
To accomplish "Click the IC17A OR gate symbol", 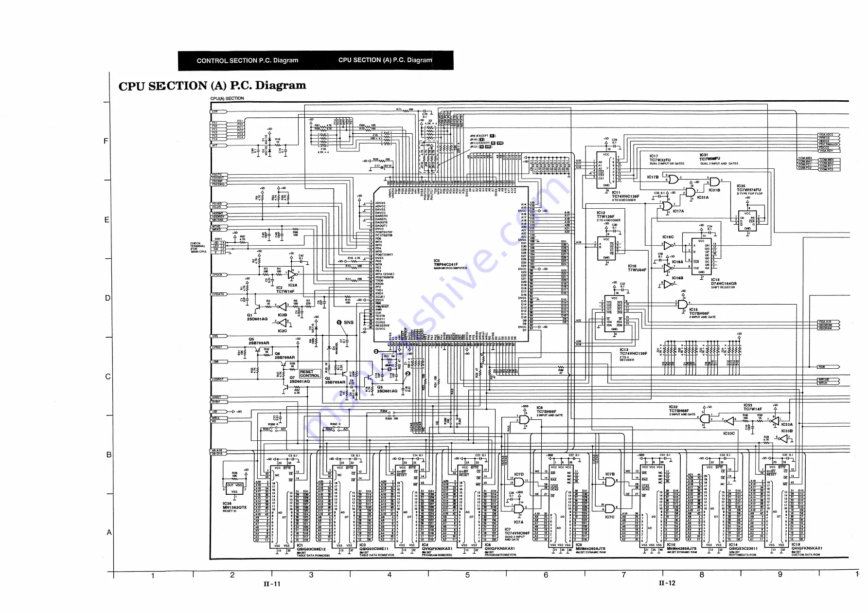I will [667, 206].
